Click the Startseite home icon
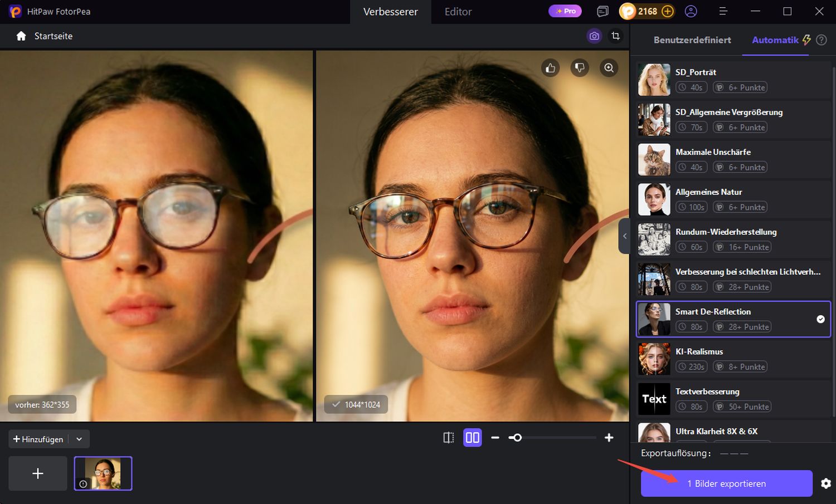Viewport: 836px width, 504px height. [x=21, y=36]
